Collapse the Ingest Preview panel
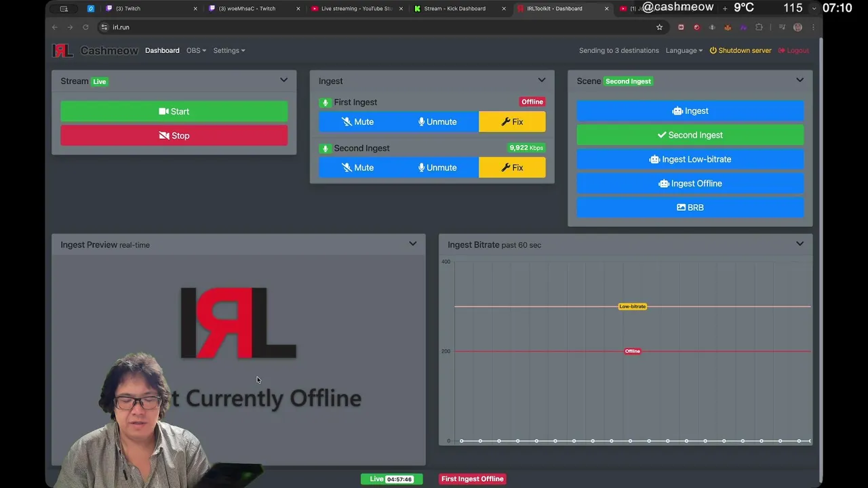 (x=412, y=244)
